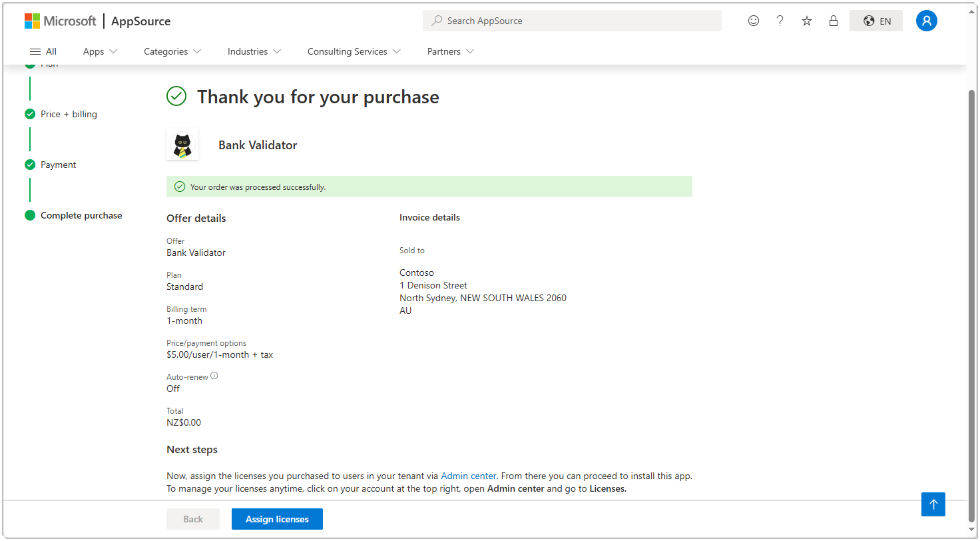Click the Complete purchase green dot
Viewport: 980px width, 541px height.
[30, 215]
